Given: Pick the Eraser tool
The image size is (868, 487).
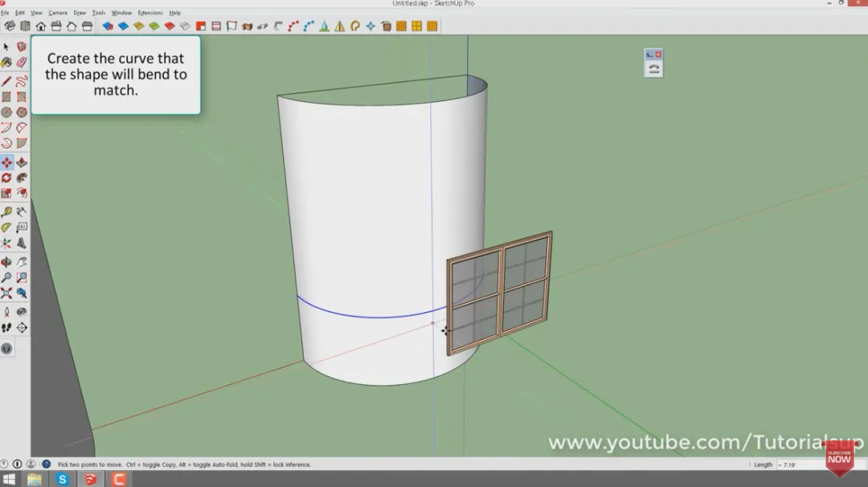Looking at the screenshot, I should pos(22,63).
